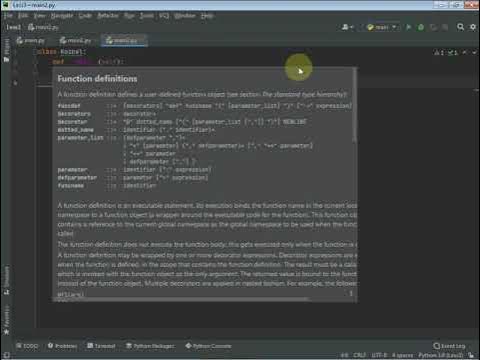Toggle tool window bars icon in bottom-left corner

[x=6, y=355]
